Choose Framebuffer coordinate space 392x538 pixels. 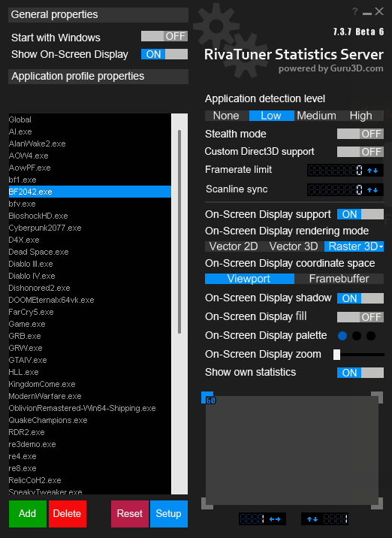[x=339, y=279]
